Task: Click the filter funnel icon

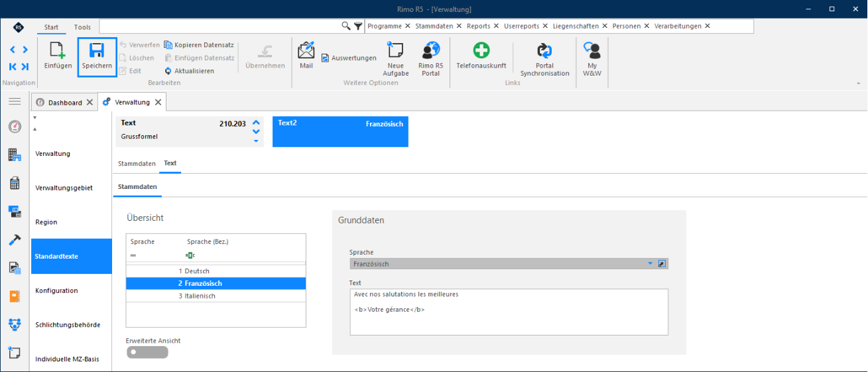Action: 358,26
